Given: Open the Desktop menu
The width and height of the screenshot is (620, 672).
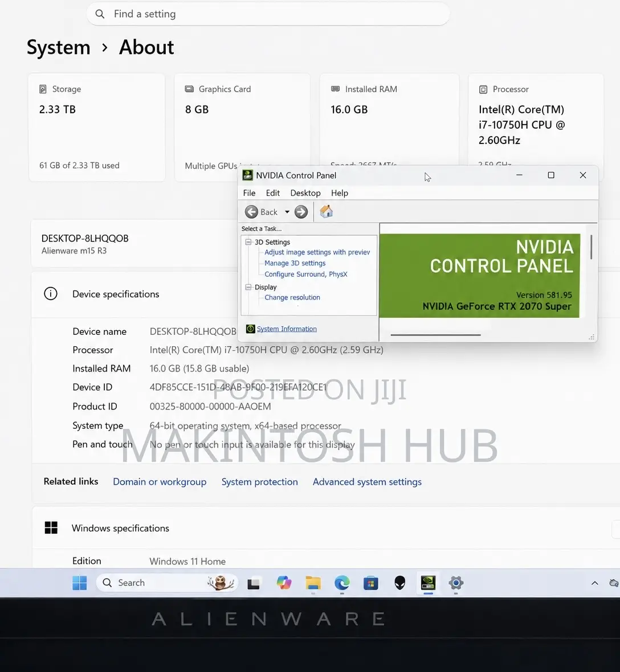Looking at the screenshot, I should click(x=305, y=193).
